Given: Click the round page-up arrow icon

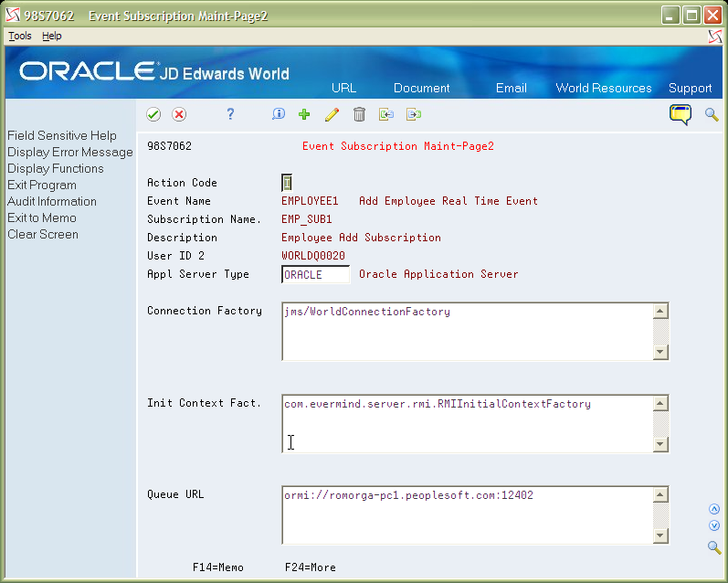Looking at the screenshot, I should point(714,510).
